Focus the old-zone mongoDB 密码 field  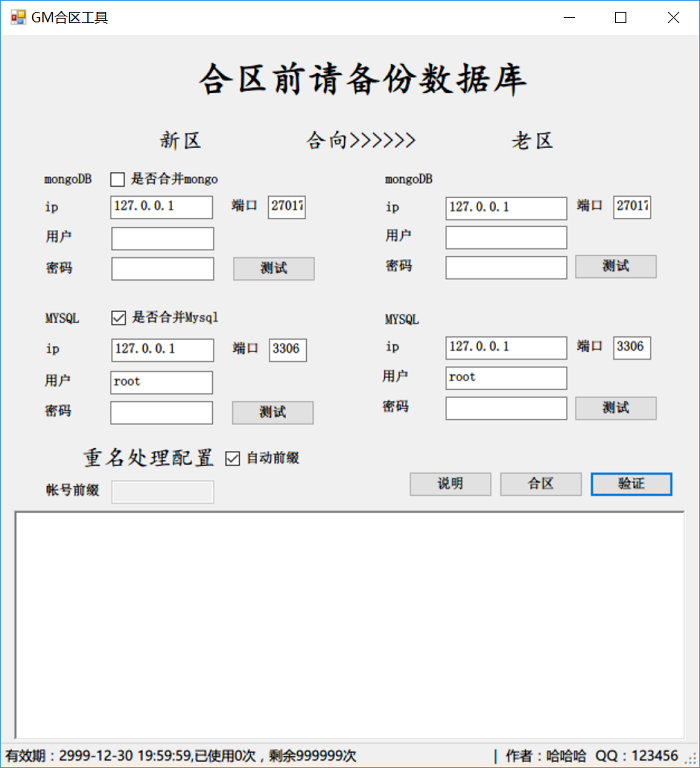[x=507, y=268]
